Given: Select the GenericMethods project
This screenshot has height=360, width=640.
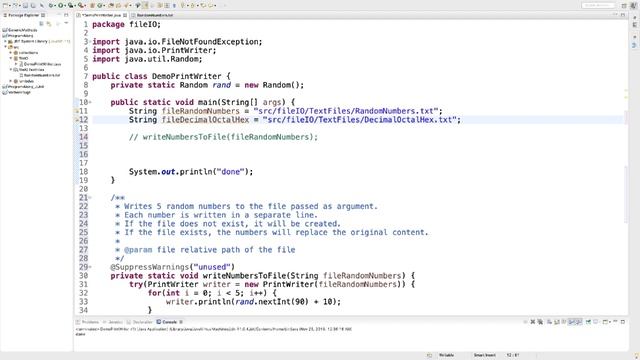Looking at the screenshot, I should pos(20,30).
